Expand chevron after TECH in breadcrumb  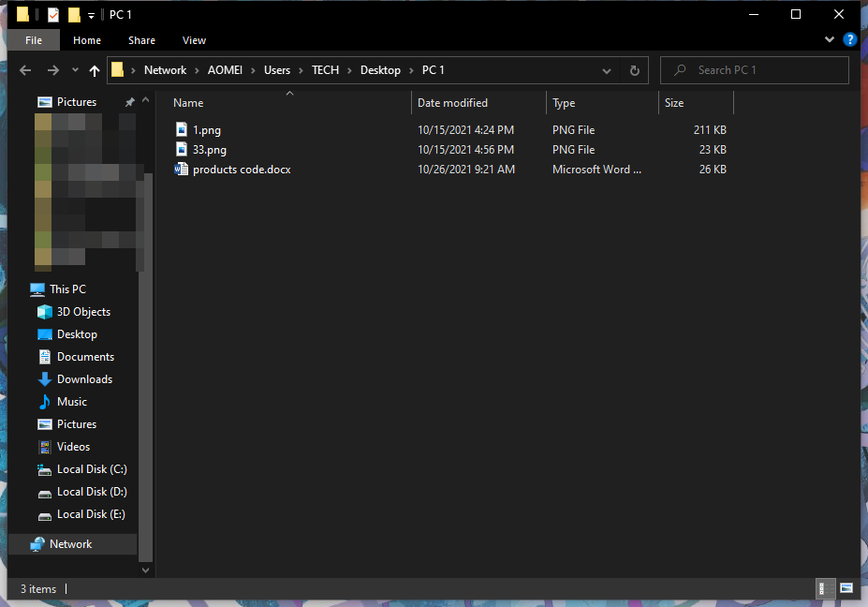coord(349,70)
